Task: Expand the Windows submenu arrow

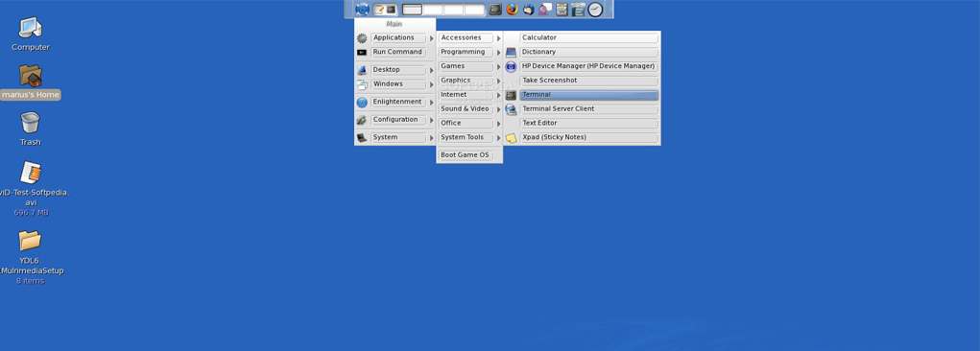Action: tap(431, 85)
